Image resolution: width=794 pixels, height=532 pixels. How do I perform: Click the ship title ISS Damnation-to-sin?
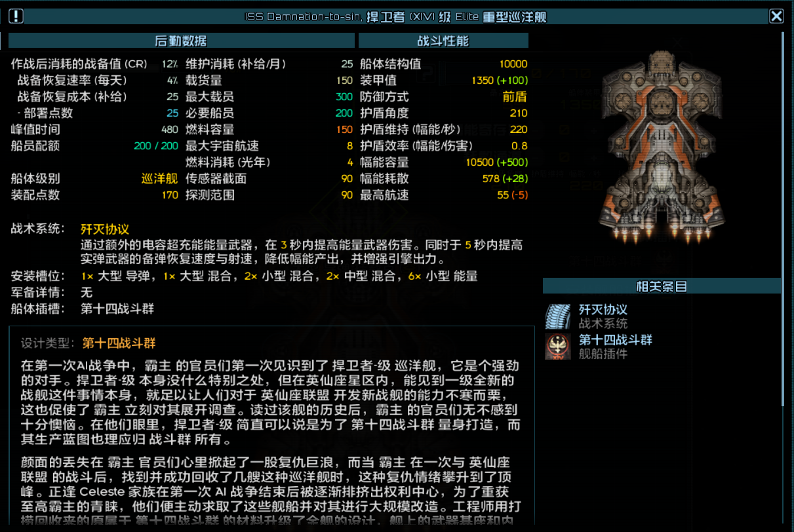pos(302,17)
